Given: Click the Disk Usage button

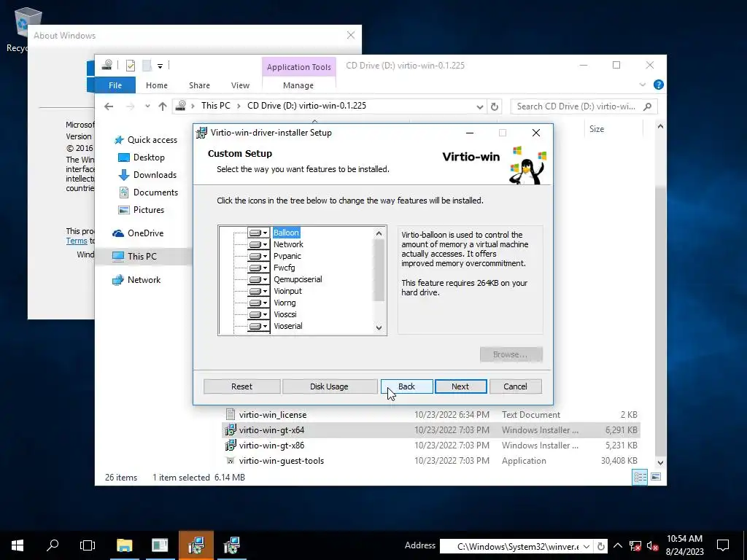Looking at the screenshot, I should click(329, 386).
